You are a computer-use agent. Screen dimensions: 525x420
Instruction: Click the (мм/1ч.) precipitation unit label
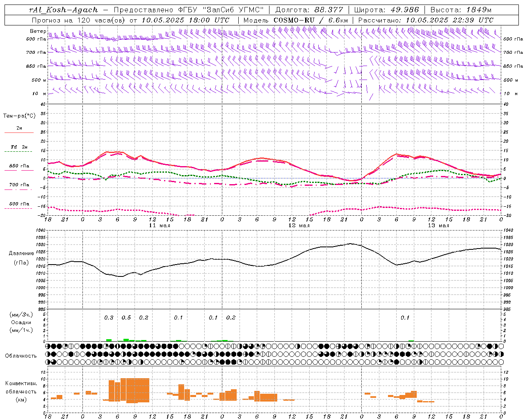click(x=21, y=330)
